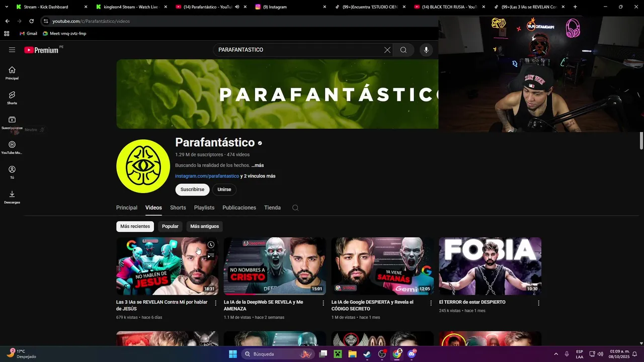Image resolution: width=644 pixels, height=362 pixels.
Task: Click the magnifier search button
Action: [403, 50]
